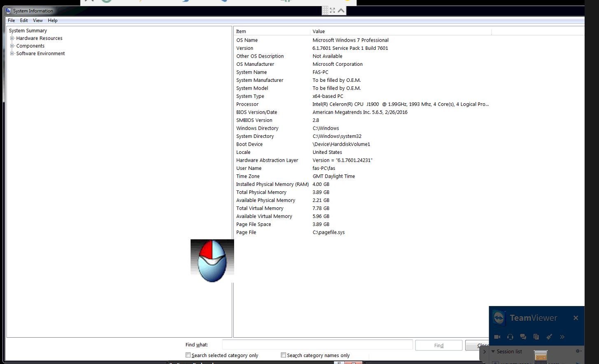Open TeamViewer file transfer documents icon
The width and height of the screenshot is (599, 364).
click(x=536, y=337)
